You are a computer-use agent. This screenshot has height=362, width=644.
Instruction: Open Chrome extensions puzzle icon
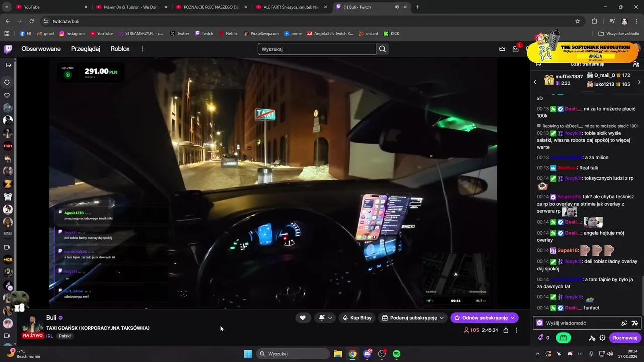click(x=594, y=21)
